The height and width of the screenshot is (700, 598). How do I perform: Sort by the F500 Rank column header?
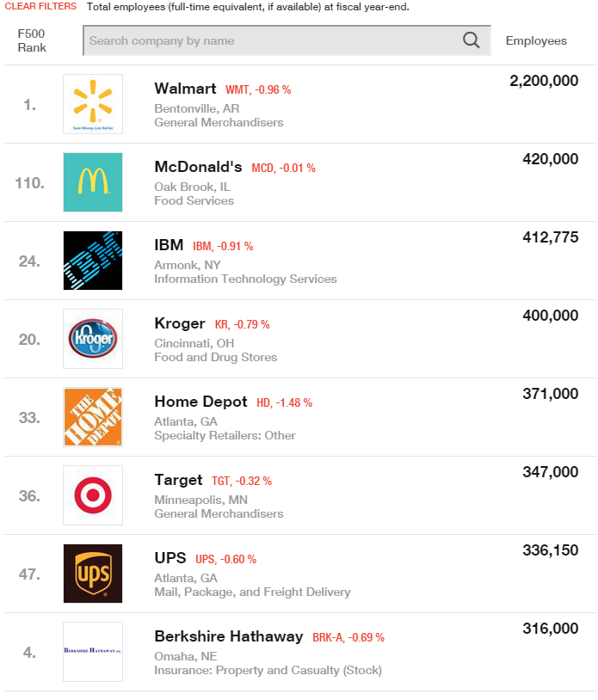(x=32, y=40)
